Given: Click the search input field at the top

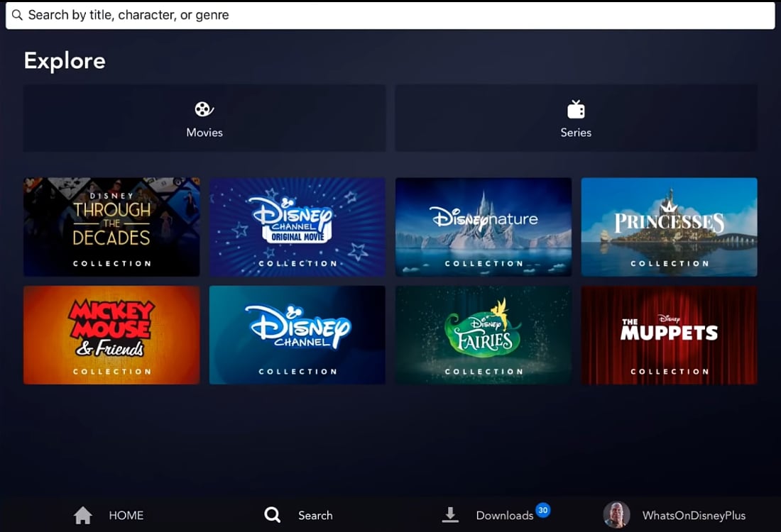Looking at the screenshot, I should (x=390, y=15).
